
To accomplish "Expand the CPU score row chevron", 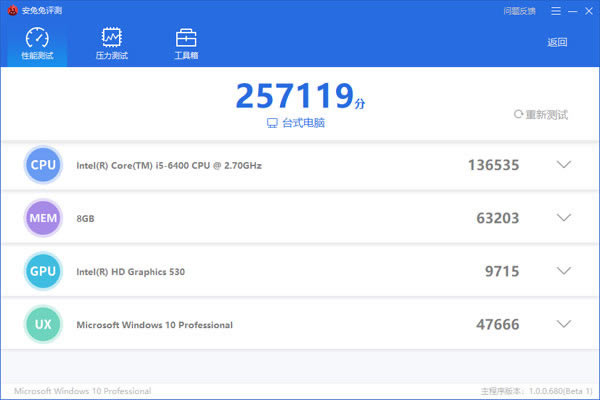I will (564, 165).
